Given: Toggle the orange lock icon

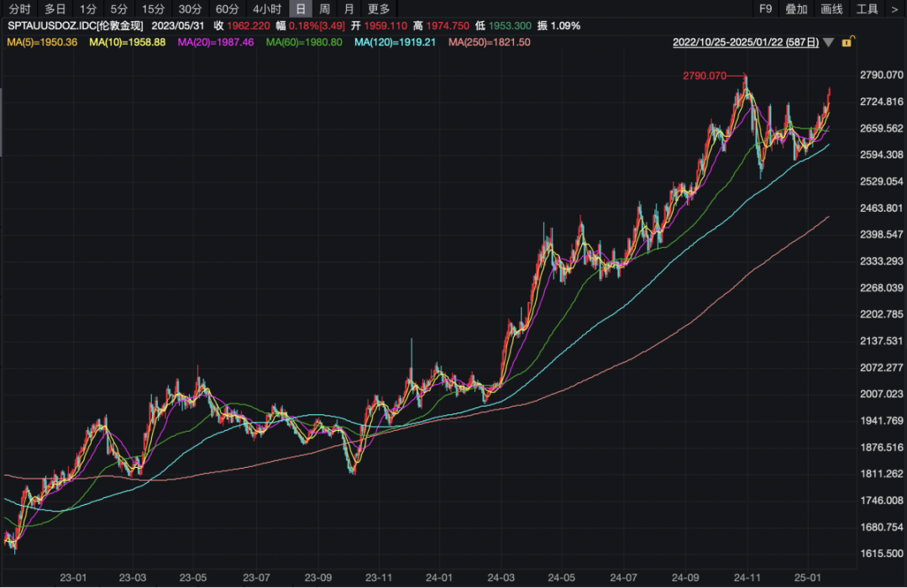Looking at the screenshot, I should (848, 41).
